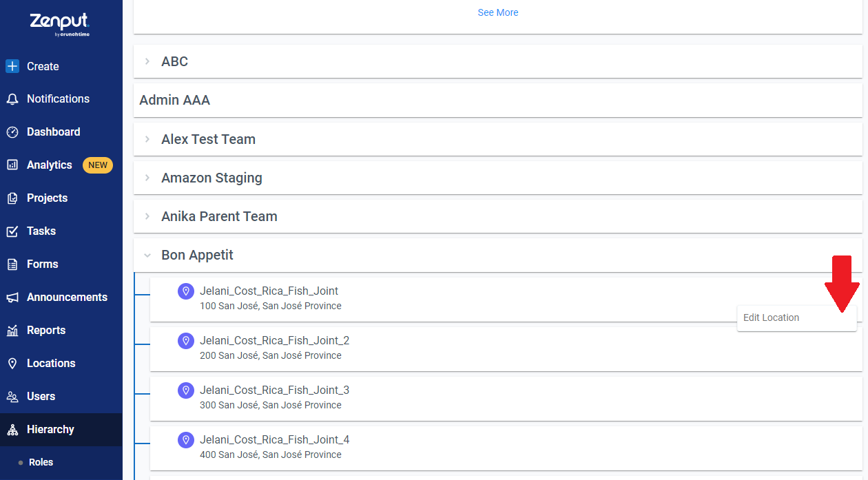This screenshot has height=480, width=868.
Task: Click the Zenput logo
Action: tap(60, 23)
